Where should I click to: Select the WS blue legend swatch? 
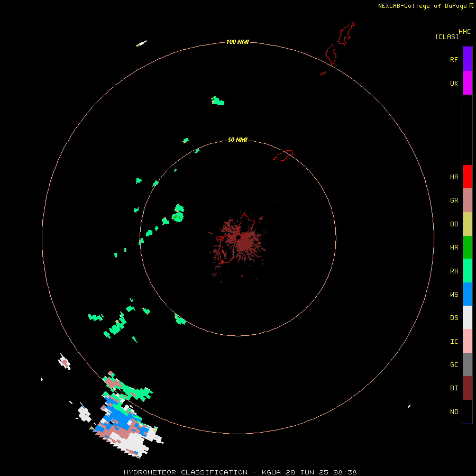click(467, 294)
